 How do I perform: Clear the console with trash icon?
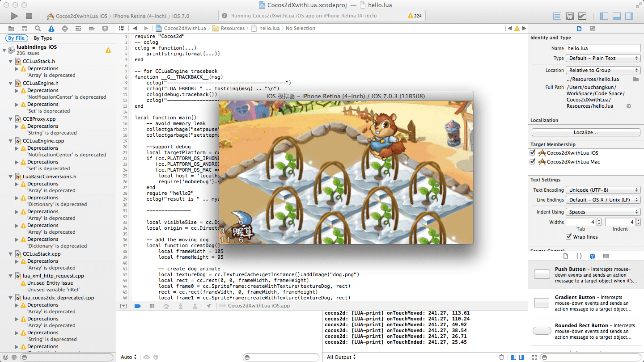point(502,357)
